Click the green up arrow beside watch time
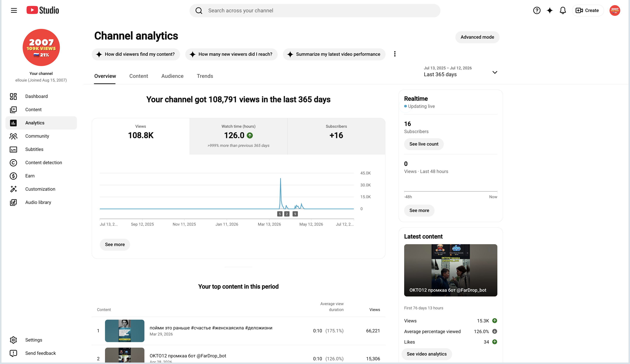Viewport: 630px width, 364px height. (x=250, y=135)
